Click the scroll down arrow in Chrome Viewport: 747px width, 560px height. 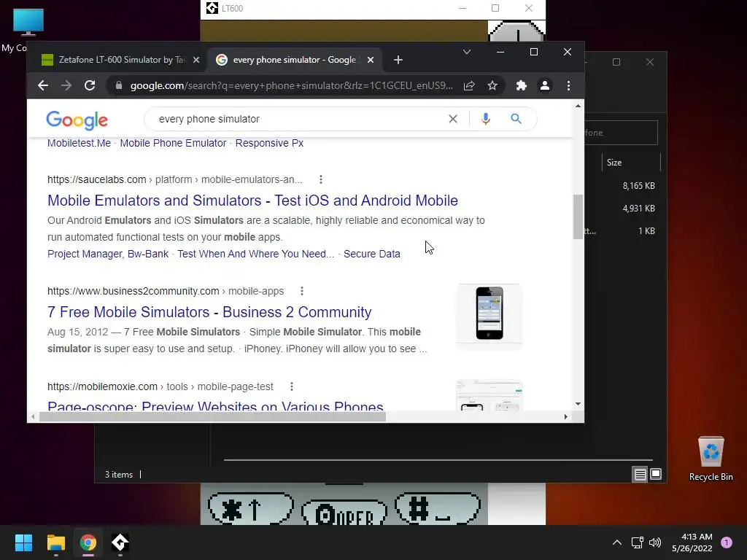coord(578,404)
